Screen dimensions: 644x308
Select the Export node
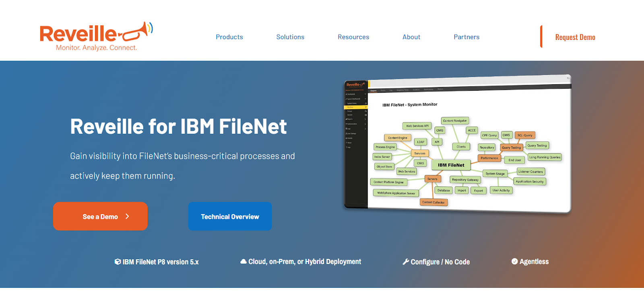(479, 191)
